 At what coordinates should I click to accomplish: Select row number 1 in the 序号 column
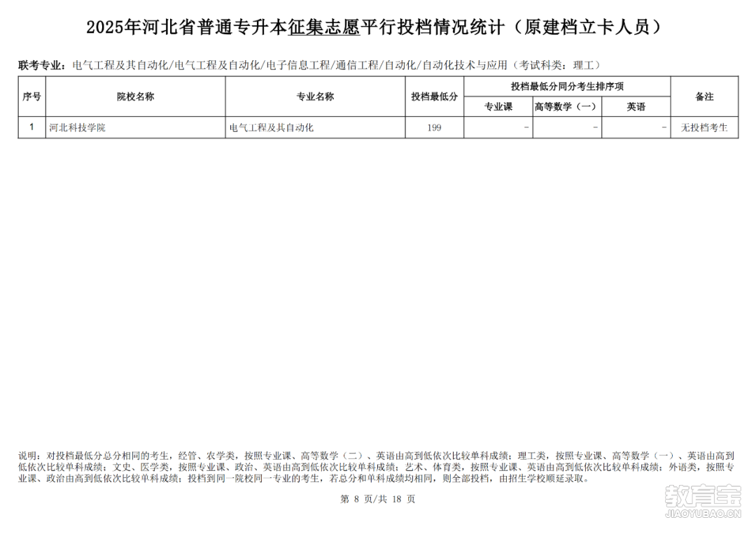pyautogui.click(x=31, y=127)
